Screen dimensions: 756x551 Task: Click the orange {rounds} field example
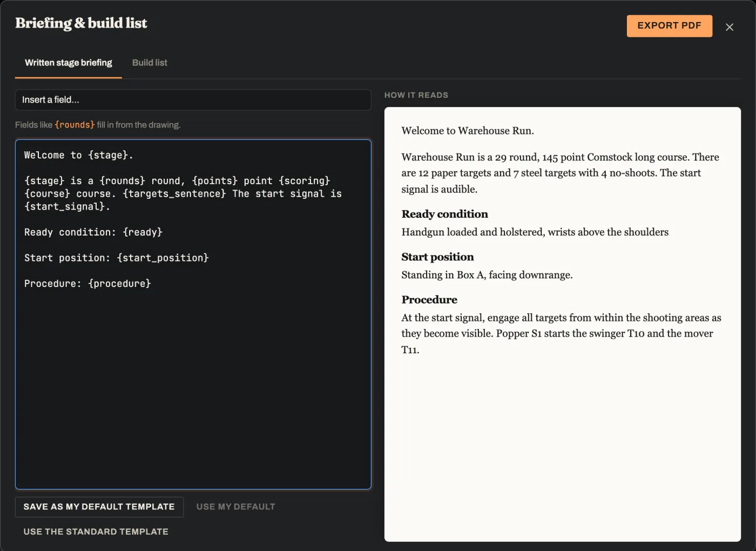[x=75, y=125]
